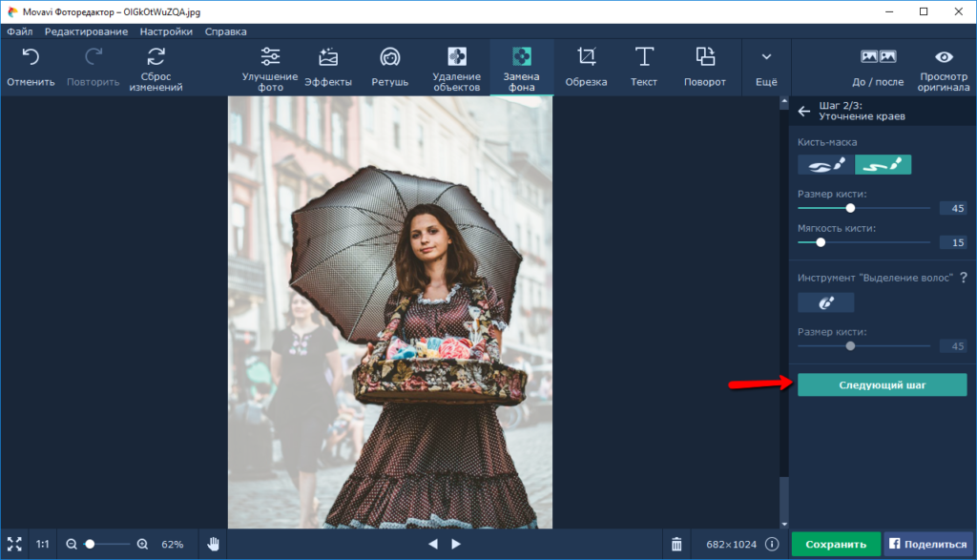Viewport: 977px width, 560px height.
Task: Click the trash delete icon
Action: coord(676,544)
